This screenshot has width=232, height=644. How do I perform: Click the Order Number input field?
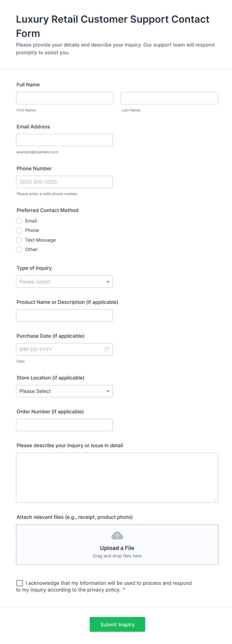64,425
